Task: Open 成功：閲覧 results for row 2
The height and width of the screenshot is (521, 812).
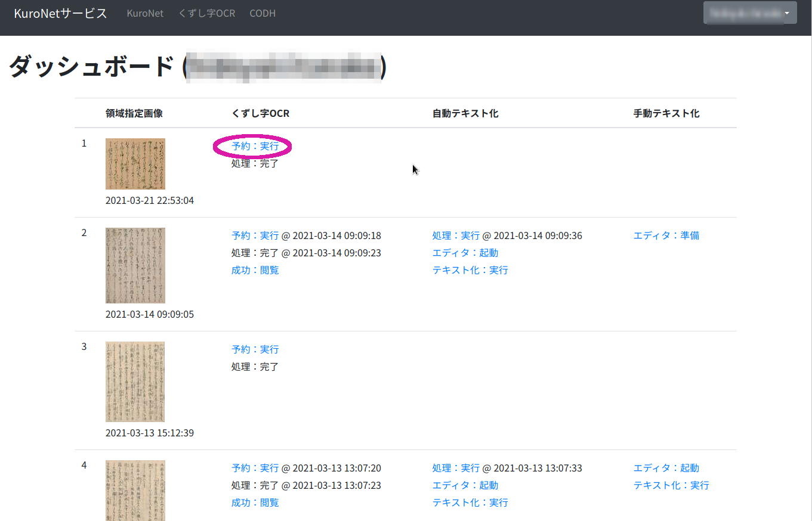Action: (x=255, y=269)
